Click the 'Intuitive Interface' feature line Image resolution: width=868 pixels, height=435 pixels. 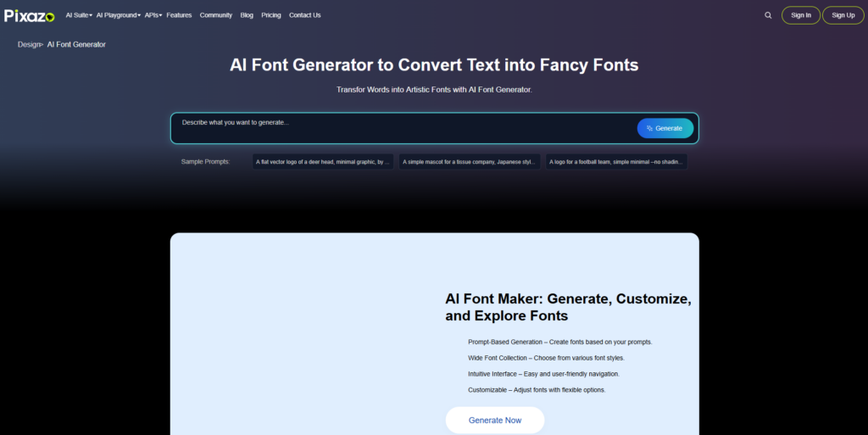coord(543,374)
